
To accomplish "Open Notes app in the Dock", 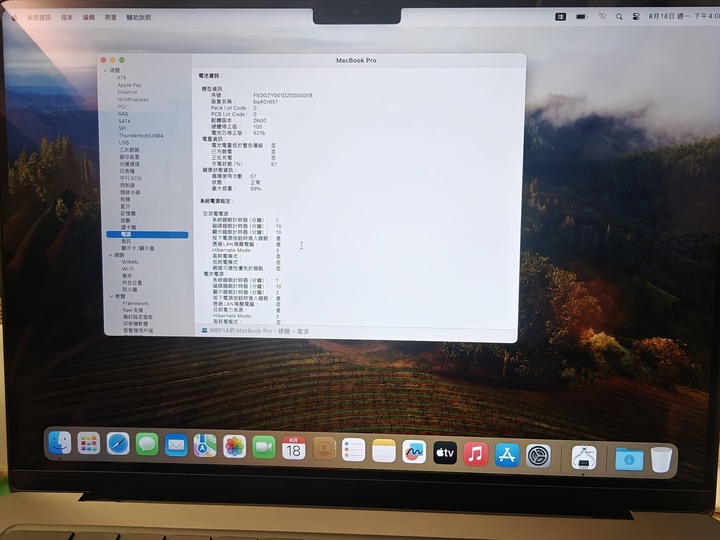I will tap(384, 451).
